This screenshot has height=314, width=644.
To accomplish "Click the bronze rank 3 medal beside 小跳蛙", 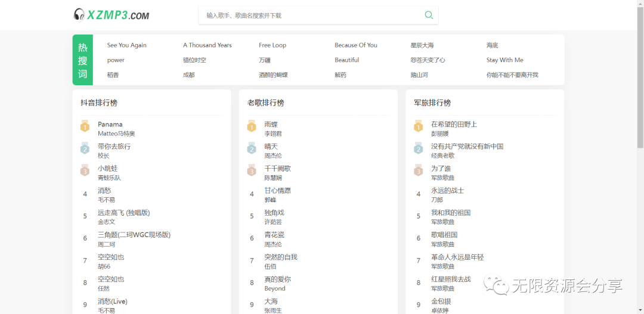I will pyautogui.click(x=85, y=171).
